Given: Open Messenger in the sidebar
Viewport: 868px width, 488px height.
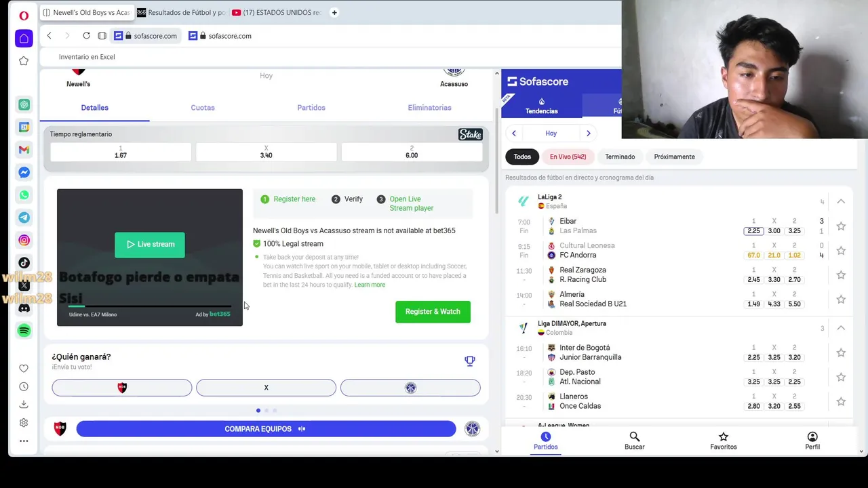Looking at the screenshot, I should click(24, 172).
